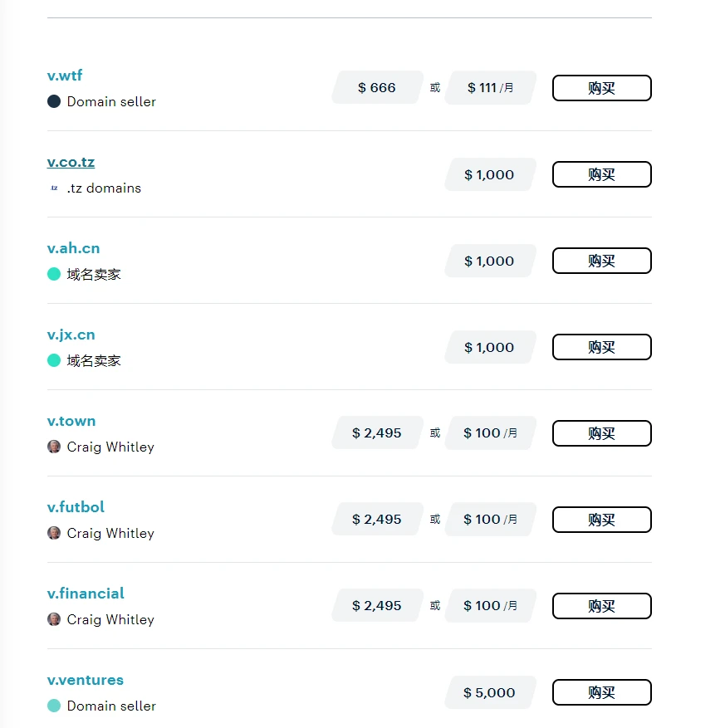
Task: Open the v.co.tz domain link
Action: 71,162
